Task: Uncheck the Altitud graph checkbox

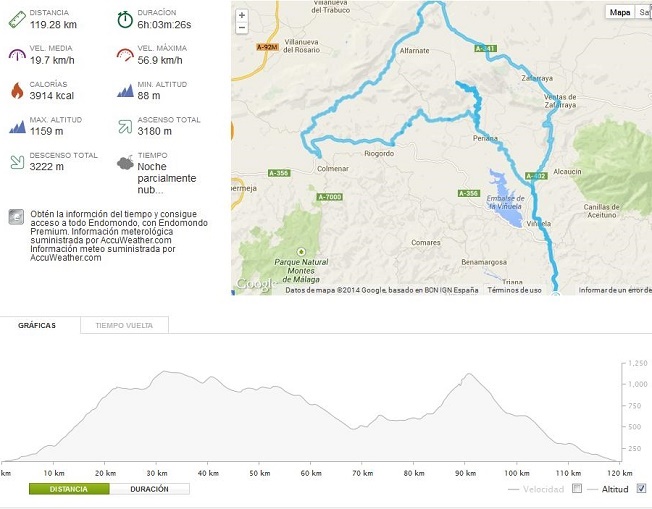Action: point(641,488)
